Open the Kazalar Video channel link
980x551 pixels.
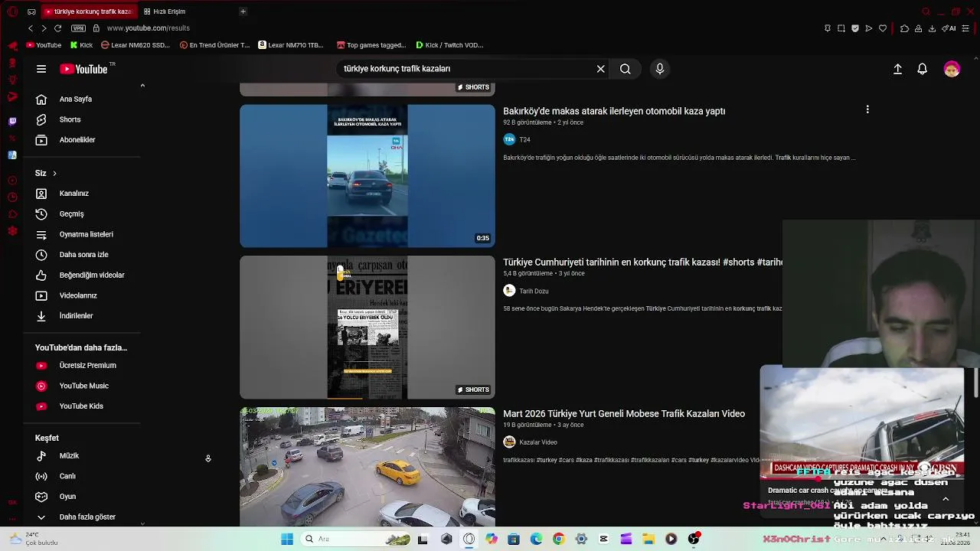(x=531, y=442)
